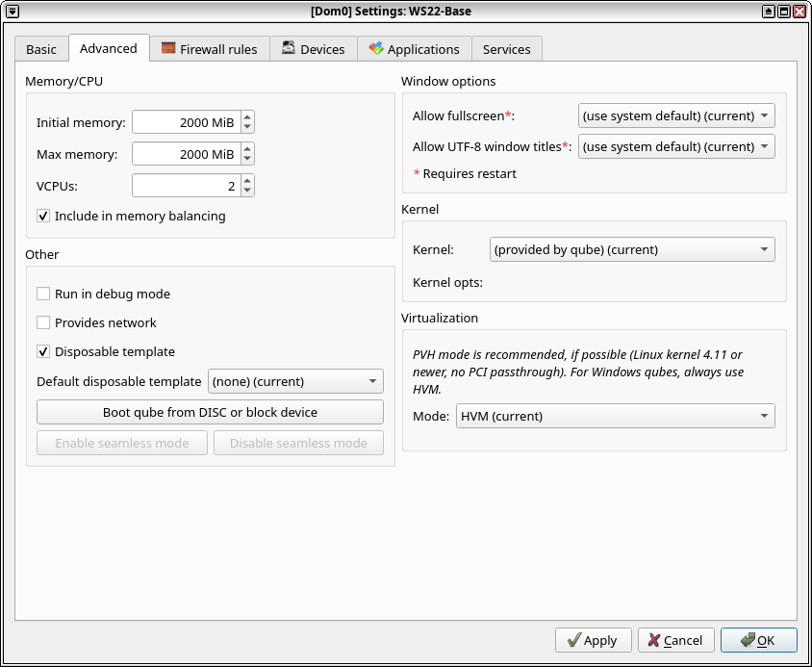The height and width of the screenshot is (667, 812).
Task: Open the Devices tab
Action: pyautogui.click(x=314, y=49)
